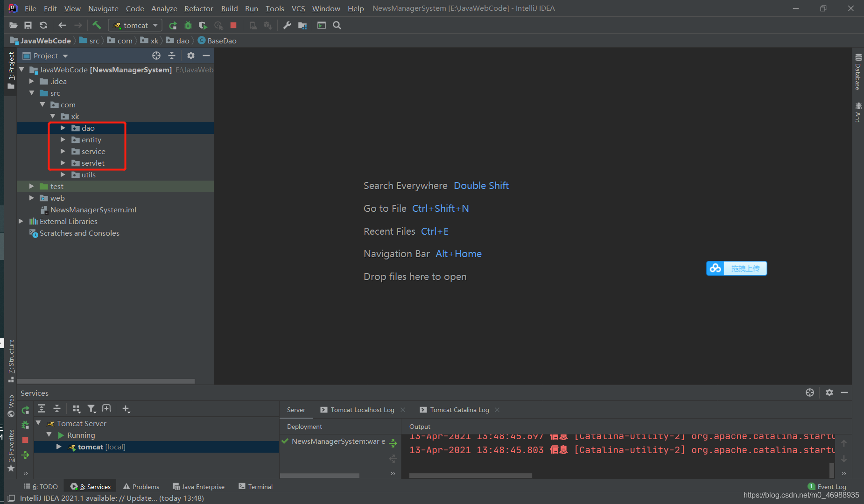Open Services Filter options
The image size is (864, 504).
(x=91, y=409)
